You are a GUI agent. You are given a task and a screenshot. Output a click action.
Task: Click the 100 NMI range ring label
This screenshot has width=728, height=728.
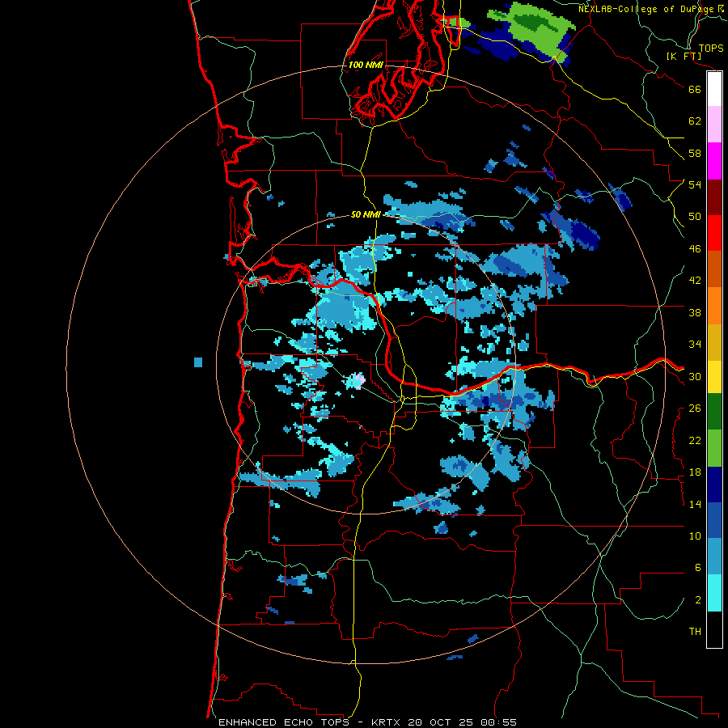[366, 65]
